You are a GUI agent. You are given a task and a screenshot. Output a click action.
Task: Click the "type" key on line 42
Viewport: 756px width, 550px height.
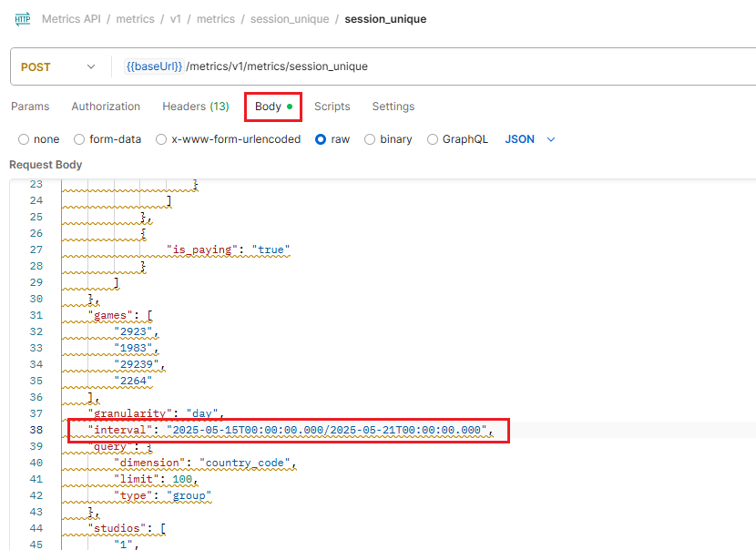(133, 495)
